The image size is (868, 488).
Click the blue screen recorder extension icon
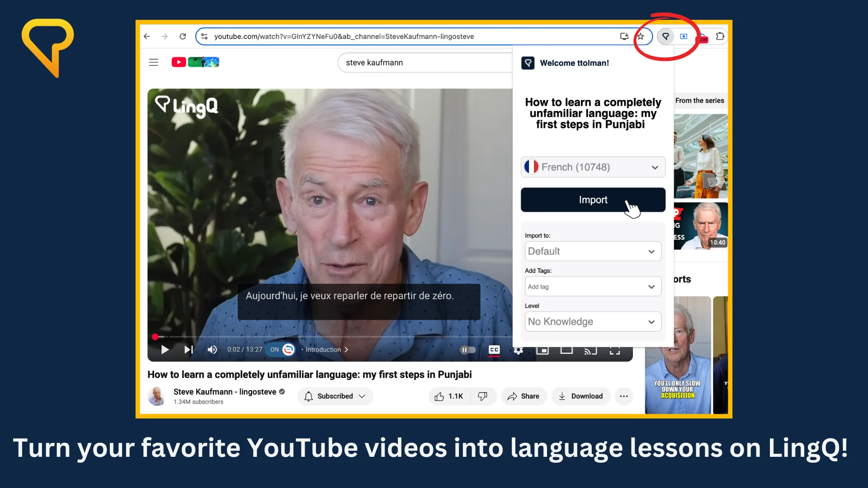pos(684,37)
